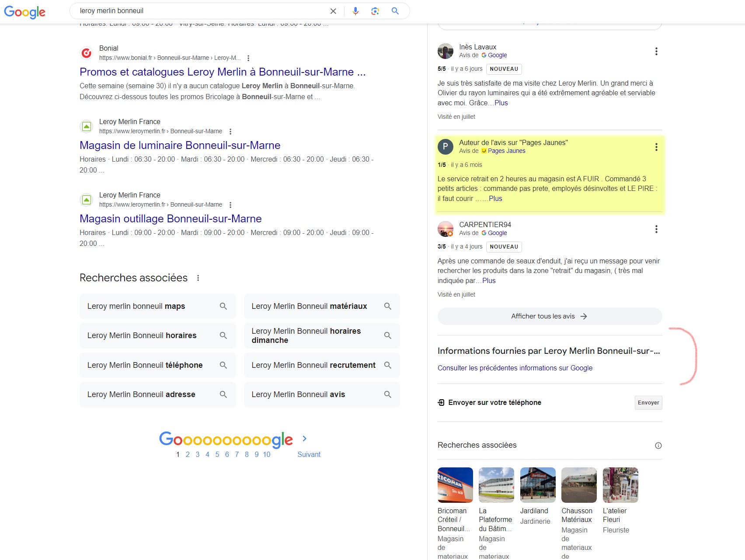The height and width of the screenshot is (560, 745).
Task: Open Google Lens image search
Action: point(375,11)
